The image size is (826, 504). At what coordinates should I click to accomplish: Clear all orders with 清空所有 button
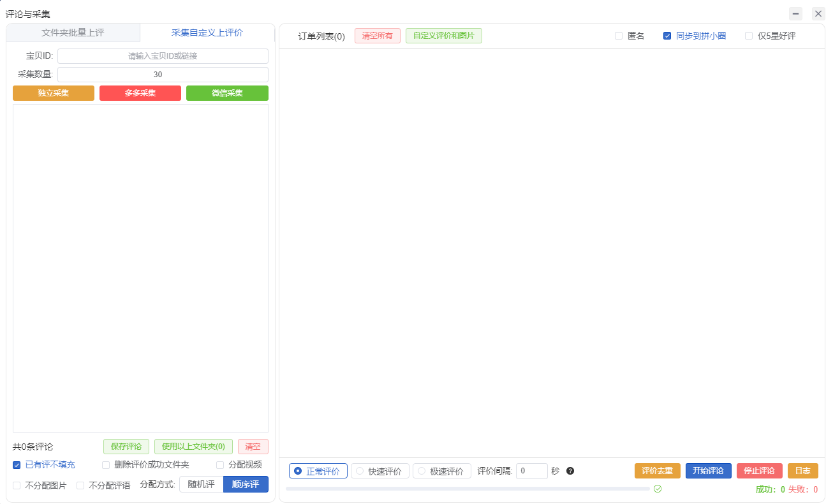(x=377, y=36)
